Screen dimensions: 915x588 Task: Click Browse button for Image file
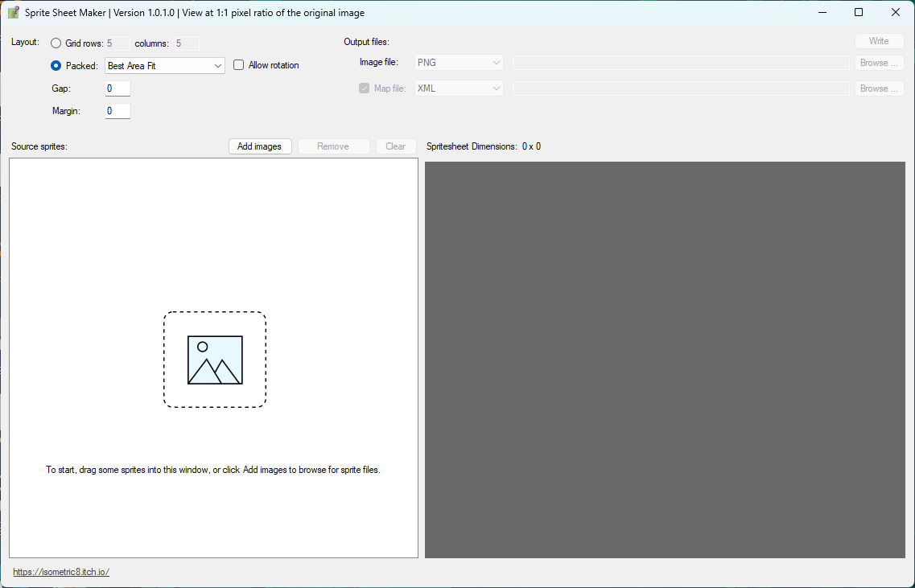pos(879,63)
